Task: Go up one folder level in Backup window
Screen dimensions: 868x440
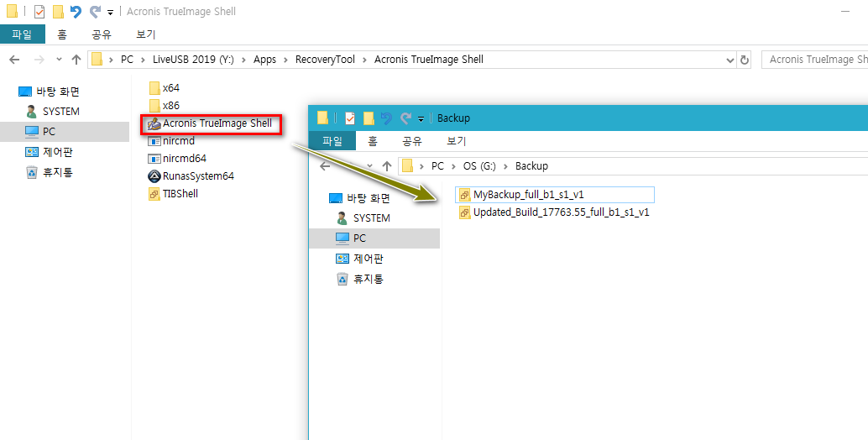Action: (388, 166)
